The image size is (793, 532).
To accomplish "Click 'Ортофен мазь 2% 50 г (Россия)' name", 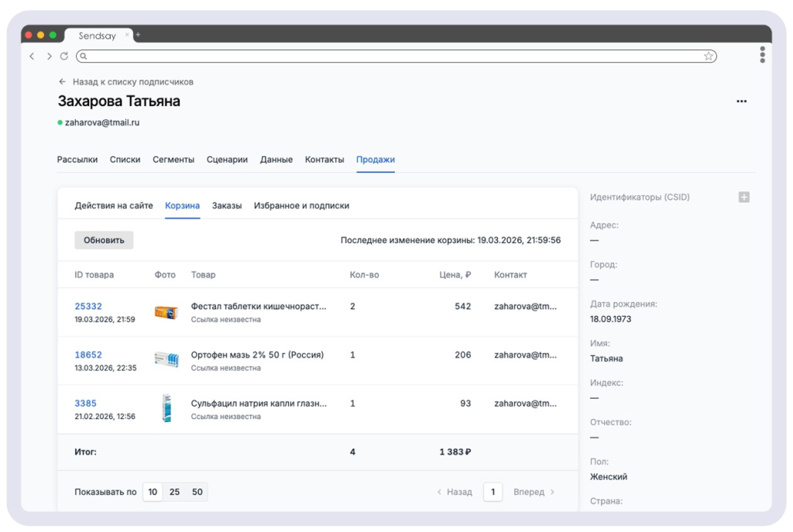I will (257, 355).
